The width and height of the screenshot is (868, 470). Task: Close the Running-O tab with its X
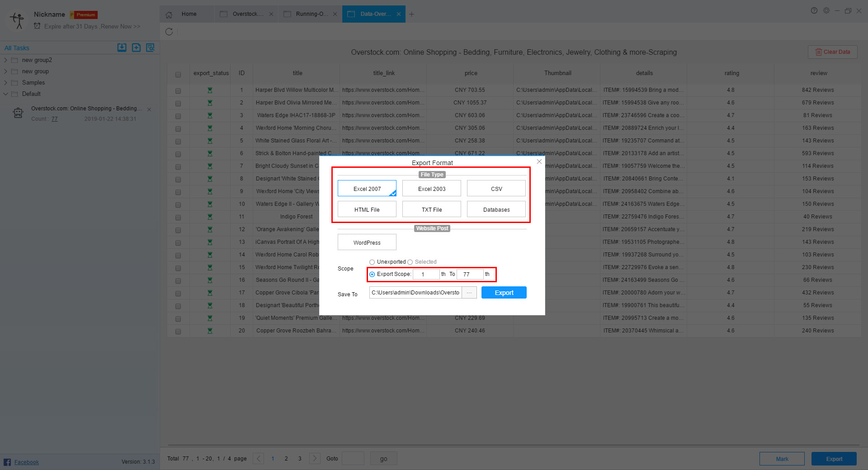pyautogui.click(x=335, y=14)
